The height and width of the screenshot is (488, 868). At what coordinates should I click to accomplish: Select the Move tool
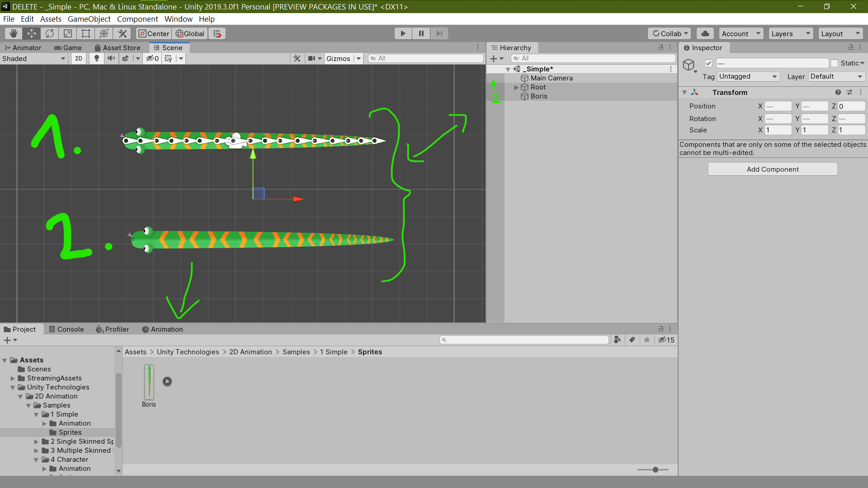pyautogui.click(x=32, y=33)
